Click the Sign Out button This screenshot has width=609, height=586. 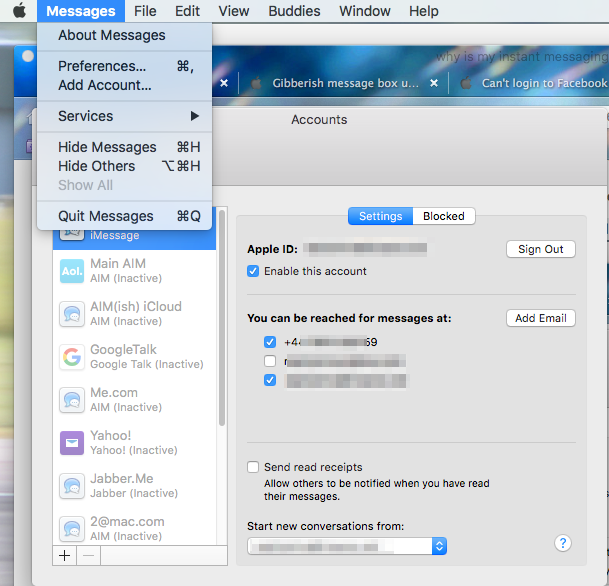coord(541,249)
